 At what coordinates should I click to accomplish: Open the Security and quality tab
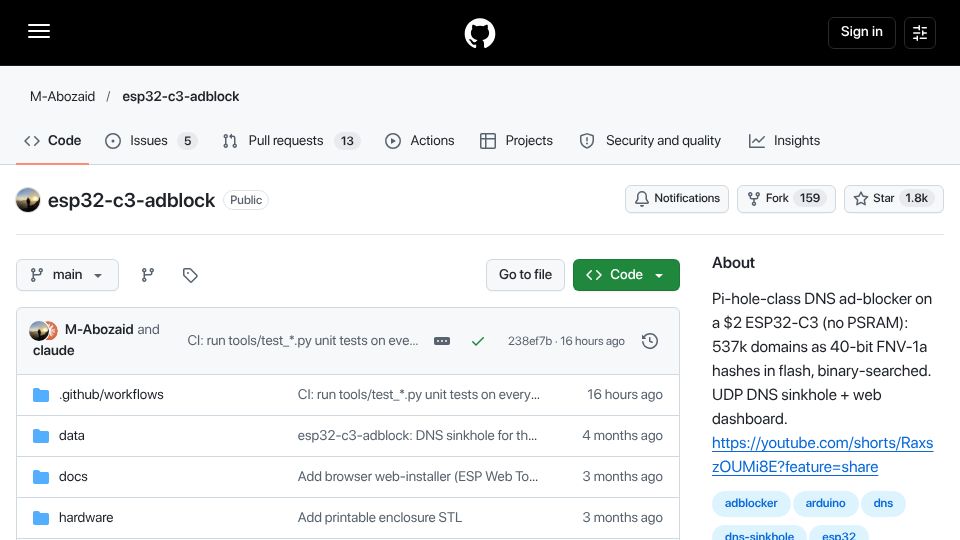coord(650,141)
